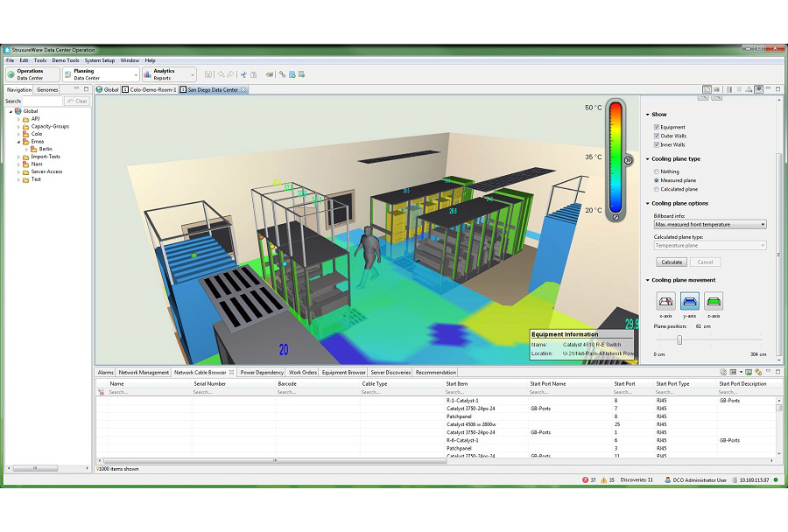Switch to the Global editor tab
The image size is (788, 532).
pyautogui.click(x=108, y=89)
